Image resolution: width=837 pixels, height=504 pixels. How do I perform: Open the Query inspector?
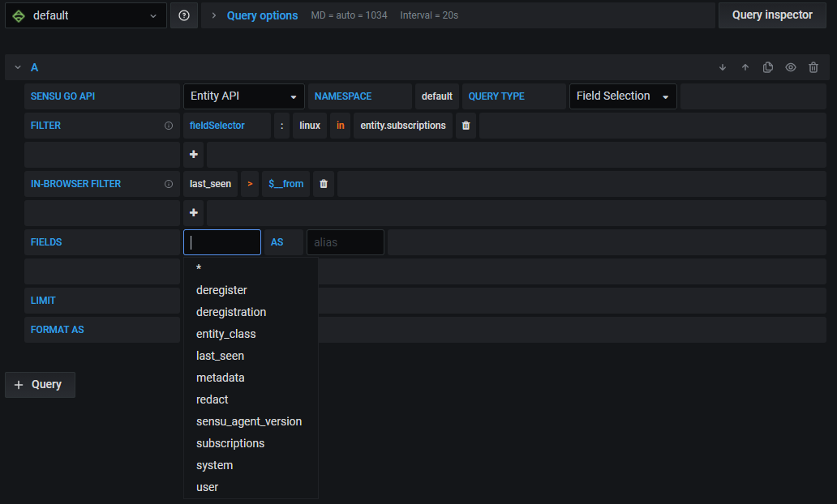[x=772, y=15]
